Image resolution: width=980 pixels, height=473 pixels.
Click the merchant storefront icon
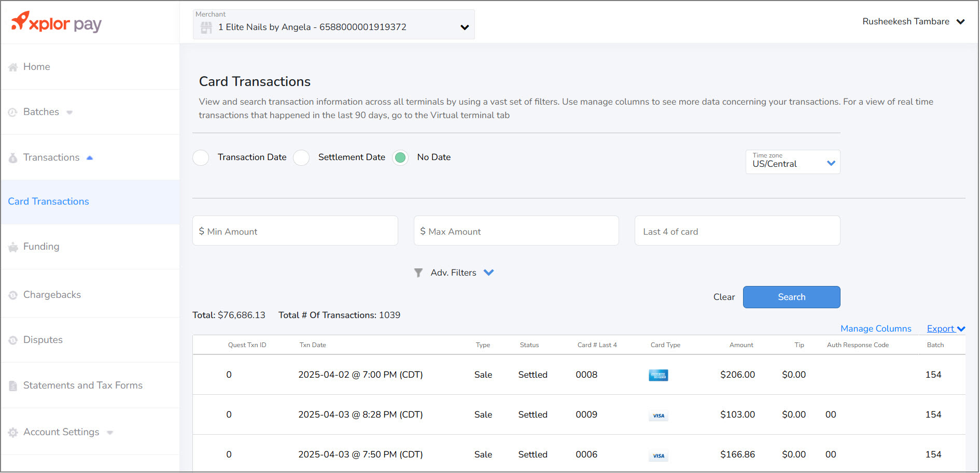click(x=206, y=27)
